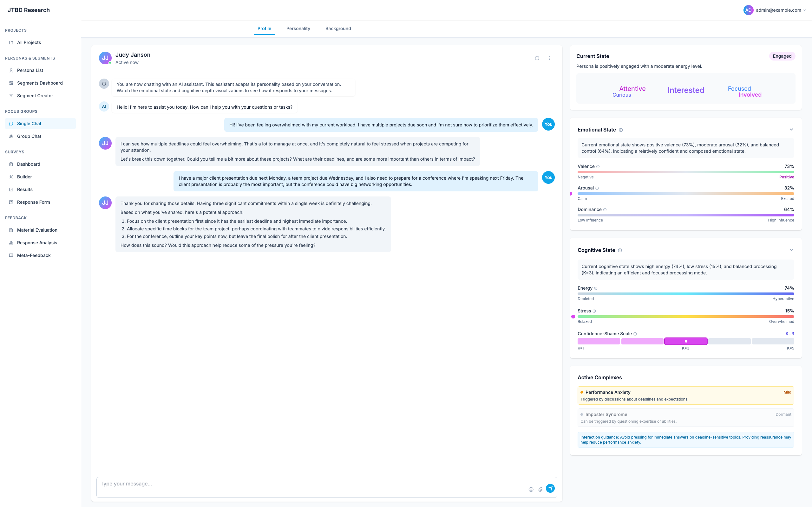This screenshot has height=507, width=812.
Task: Open Persona List from the sidebar
Action: 30,70
